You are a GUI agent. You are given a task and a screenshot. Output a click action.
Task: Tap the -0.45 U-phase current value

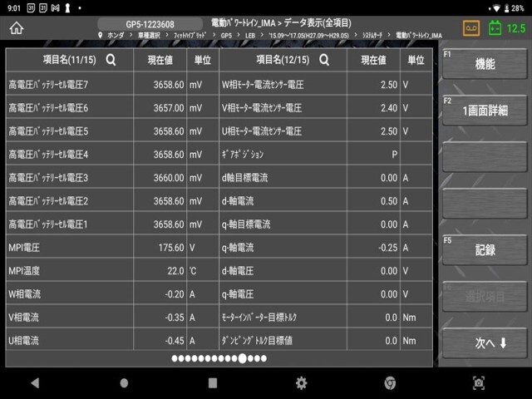coord(175,341)
